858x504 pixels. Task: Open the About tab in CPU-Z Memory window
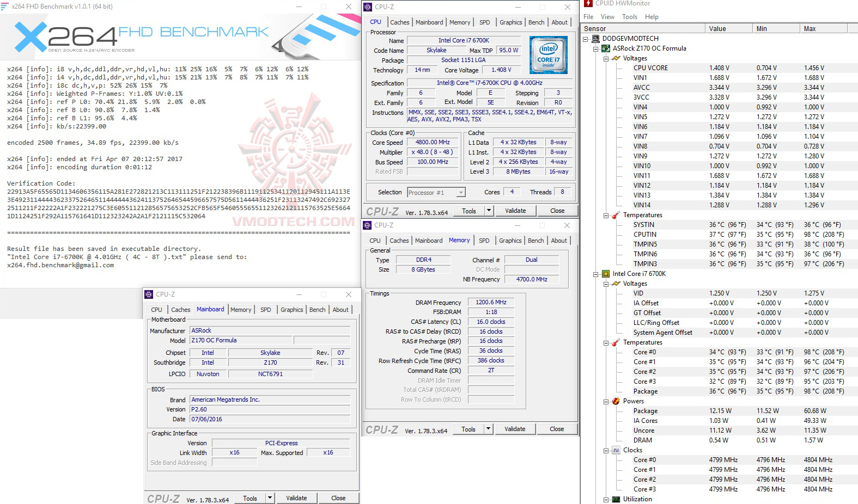[x=559, y=241]
